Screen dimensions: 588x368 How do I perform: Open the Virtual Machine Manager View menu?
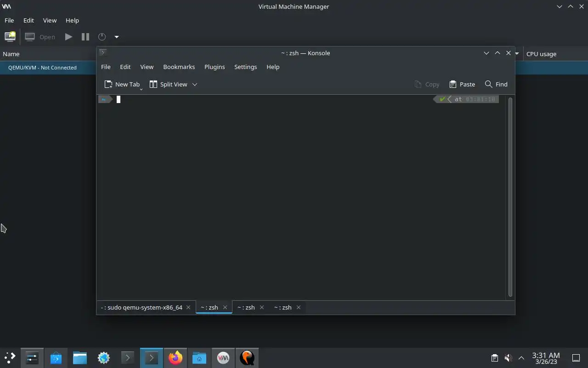click(x=50, y=20)
